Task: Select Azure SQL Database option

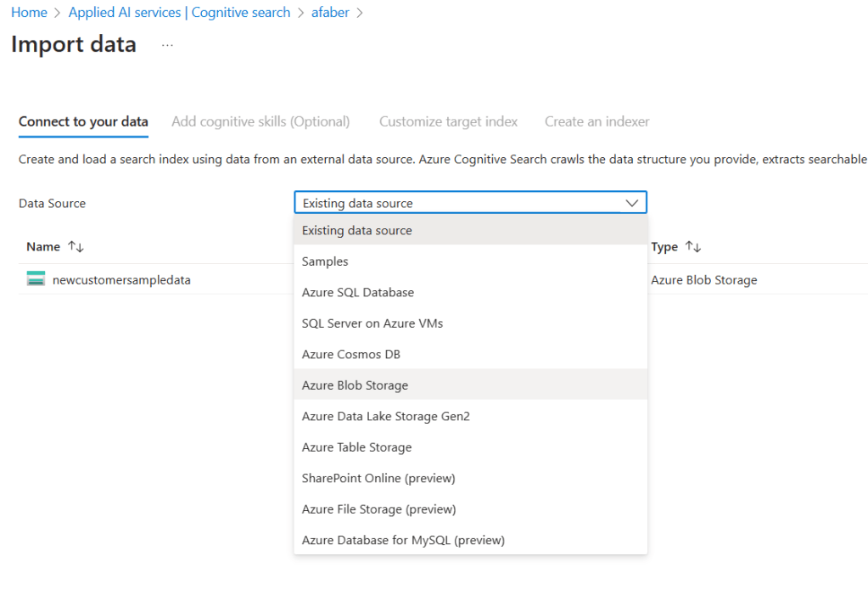Action: click(x=357, y=292)
